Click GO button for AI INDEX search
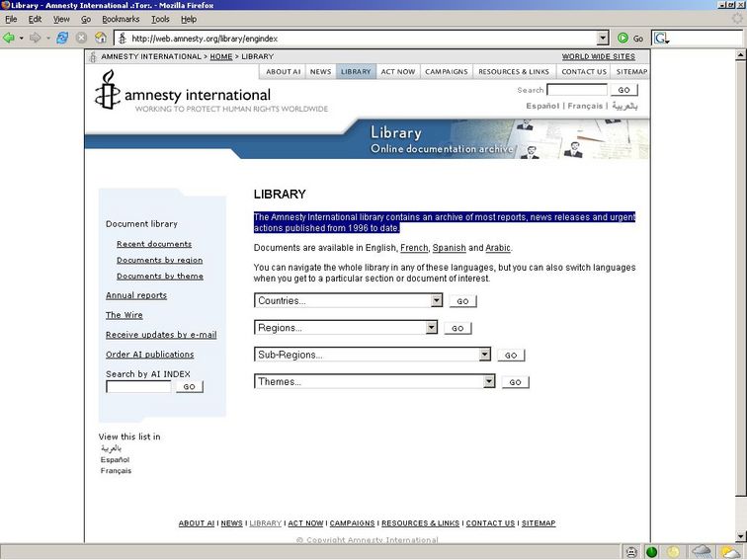 coord(189,387)
